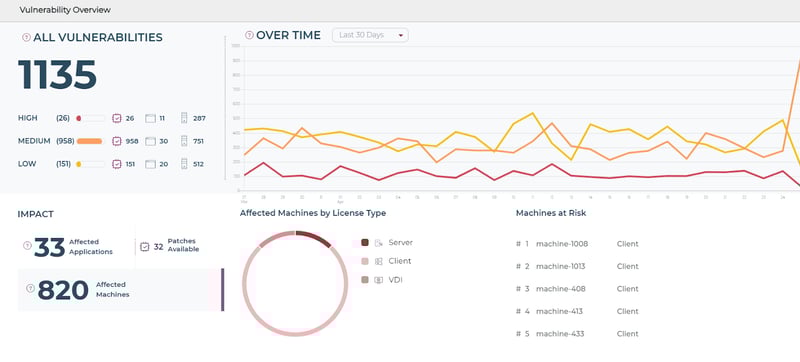Click Affected Machines by License Type heading

[313, 213]
